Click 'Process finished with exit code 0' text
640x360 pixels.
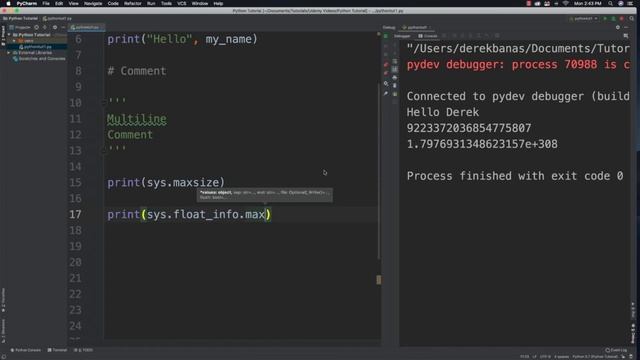pyautogui.click(x=515, y=176)
